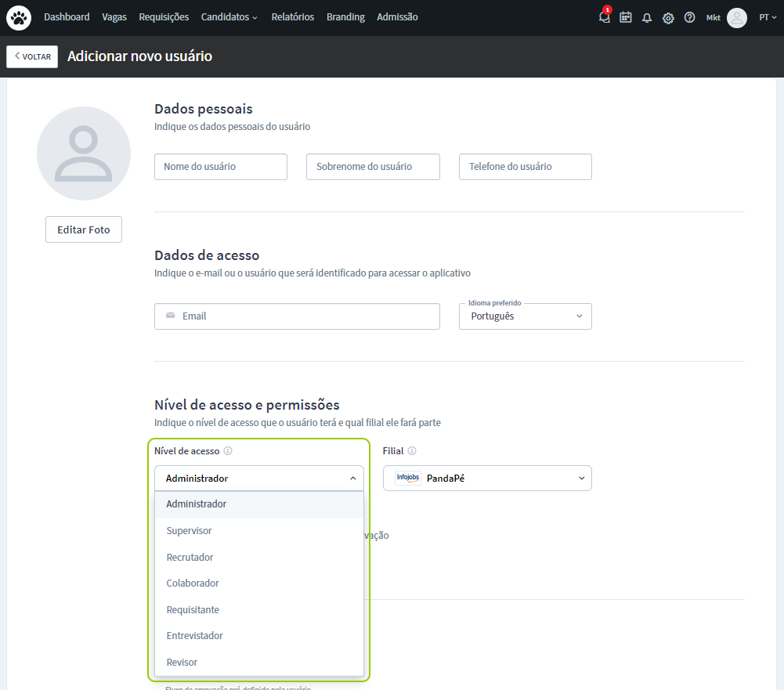The width and height of the screenshot is (784, 690).
Task: Choose Recrutador access level option
Action: (190, 558)
